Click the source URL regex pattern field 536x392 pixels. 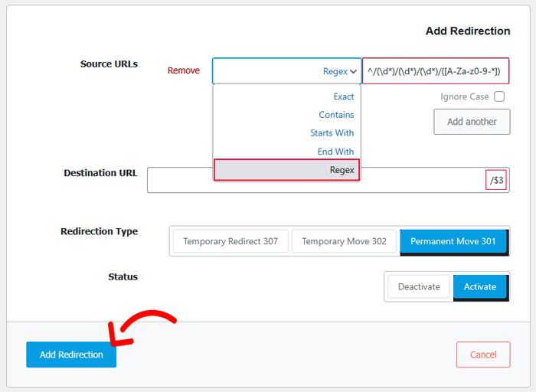(x=434, y=71)
